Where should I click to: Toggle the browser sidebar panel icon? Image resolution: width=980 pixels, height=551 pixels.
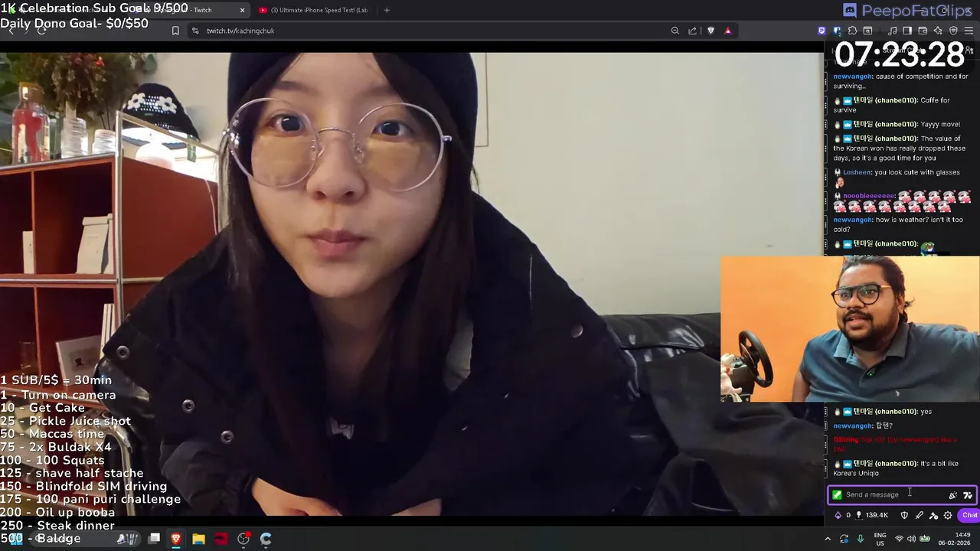click(x=907, y=31)
